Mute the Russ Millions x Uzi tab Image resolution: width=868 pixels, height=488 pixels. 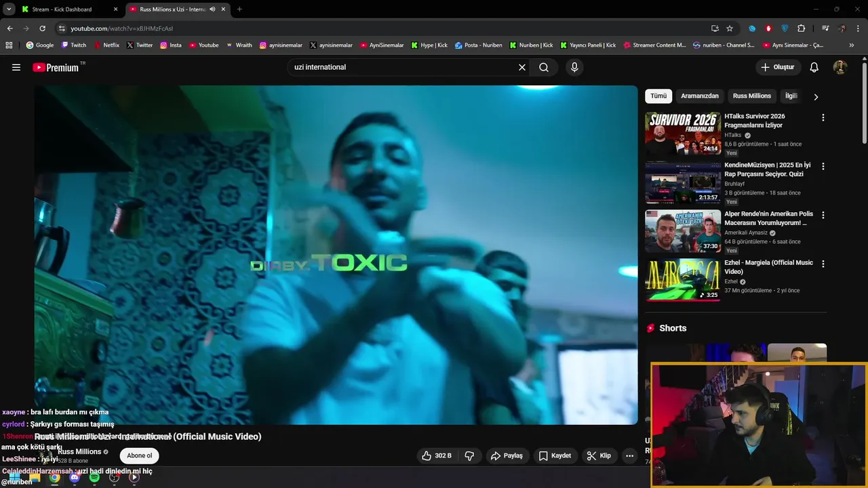point(212,9)
